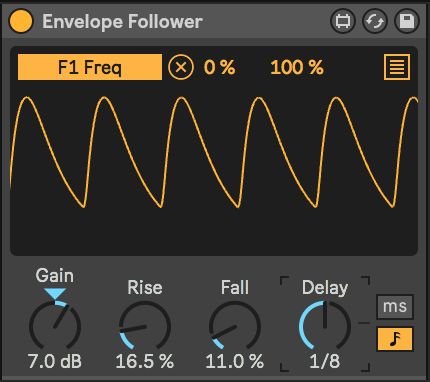Click the hot-swap preset icon

pyautogui.click(x=375, y=21)
